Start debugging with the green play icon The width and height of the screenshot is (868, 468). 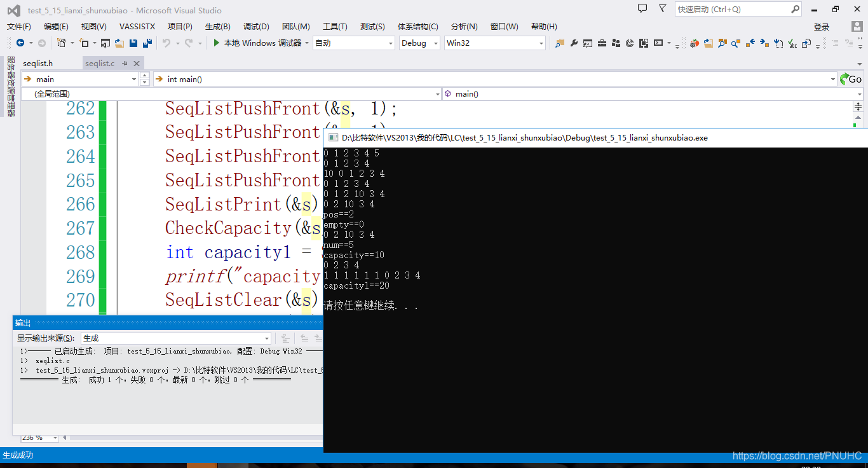(x=217, y=43)
